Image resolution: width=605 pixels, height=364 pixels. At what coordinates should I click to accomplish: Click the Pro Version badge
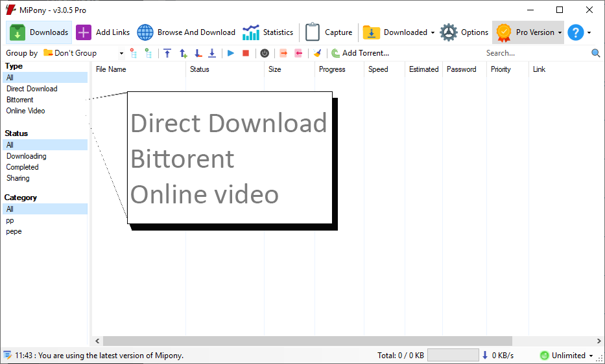click(504, 33)
